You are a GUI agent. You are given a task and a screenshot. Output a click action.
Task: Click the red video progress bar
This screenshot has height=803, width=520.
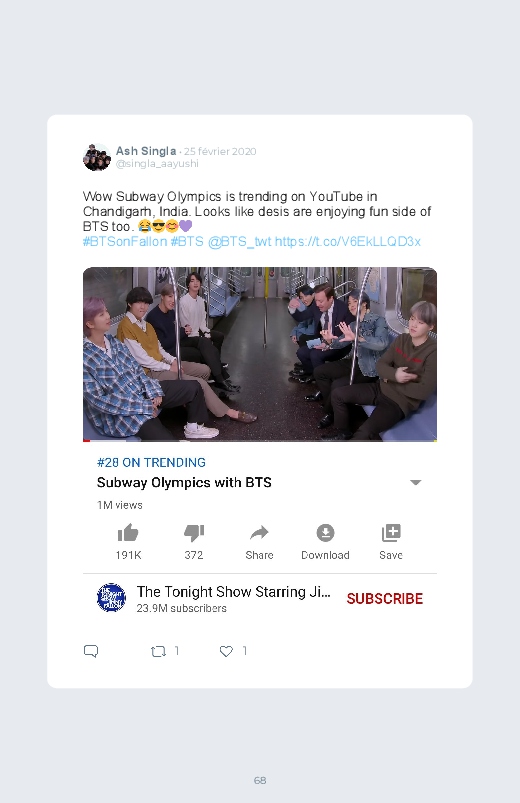click(x=87, y=440)
